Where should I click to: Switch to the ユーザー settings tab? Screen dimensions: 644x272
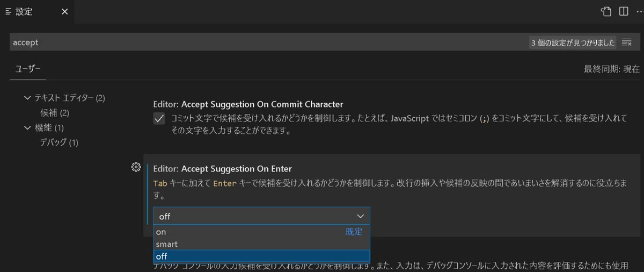[x=27, y=69]
